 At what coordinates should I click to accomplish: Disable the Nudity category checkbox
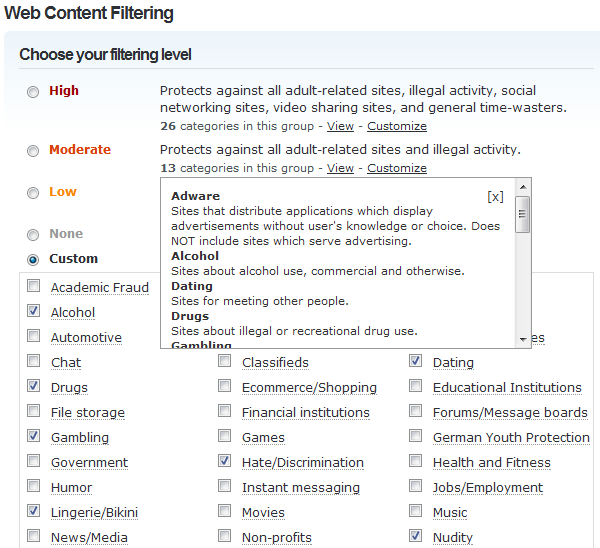coord(416,537)
